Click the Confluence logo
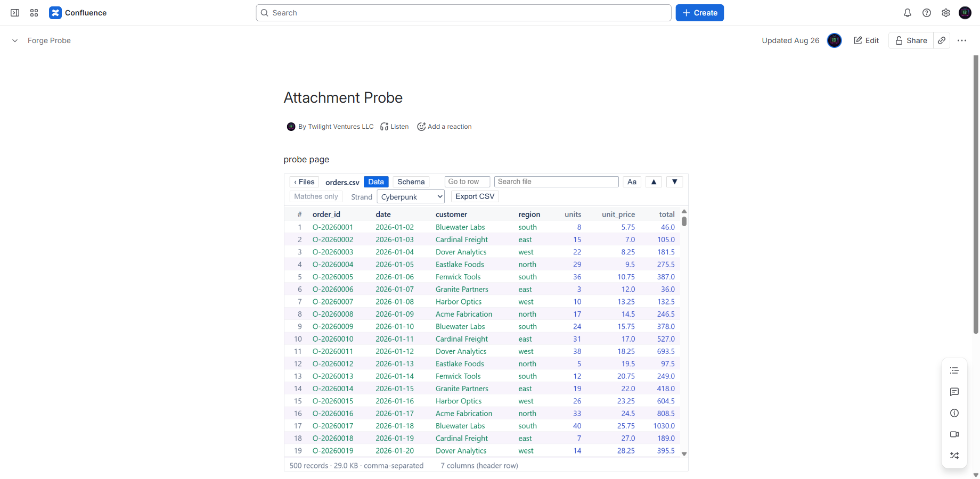This screenshot has height=479, width=980. 78,13
